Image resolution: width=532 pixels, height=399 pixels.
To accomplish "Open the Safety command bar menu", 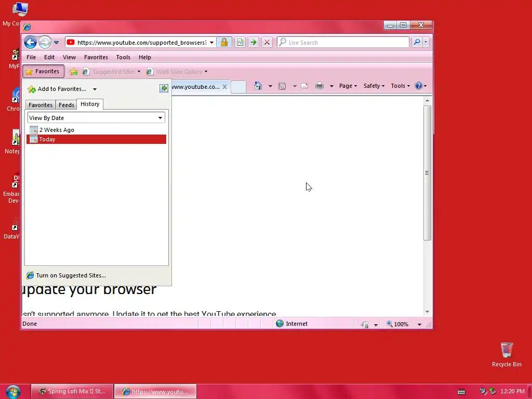I will (374, 86).
